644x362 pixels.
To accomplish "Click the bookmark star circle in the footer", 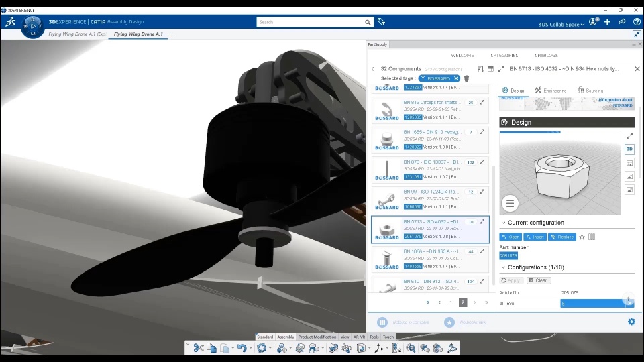I will [449, 322].
